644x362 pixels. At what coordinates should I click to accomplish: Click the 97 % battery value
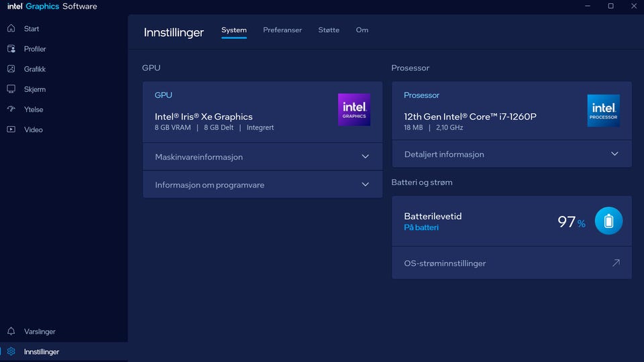pos(572,222)
